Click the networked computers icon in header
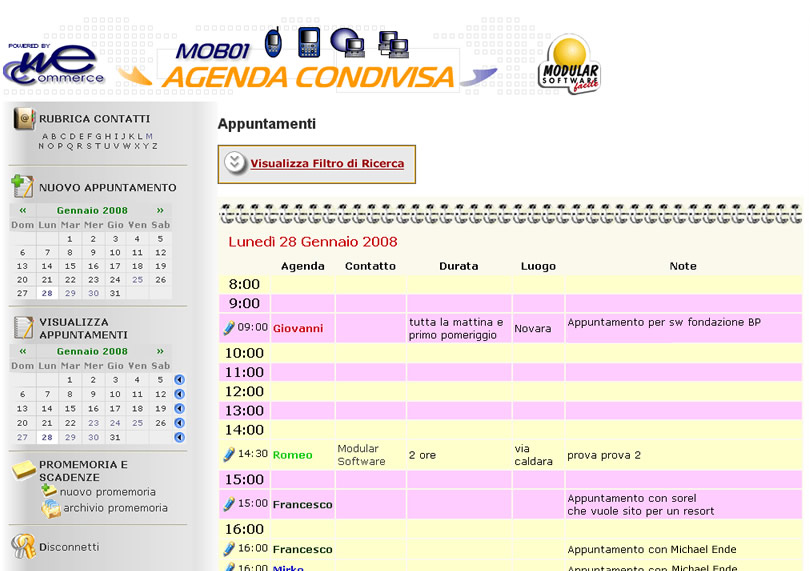Viewport: 810px width, 571px height. 394,44
